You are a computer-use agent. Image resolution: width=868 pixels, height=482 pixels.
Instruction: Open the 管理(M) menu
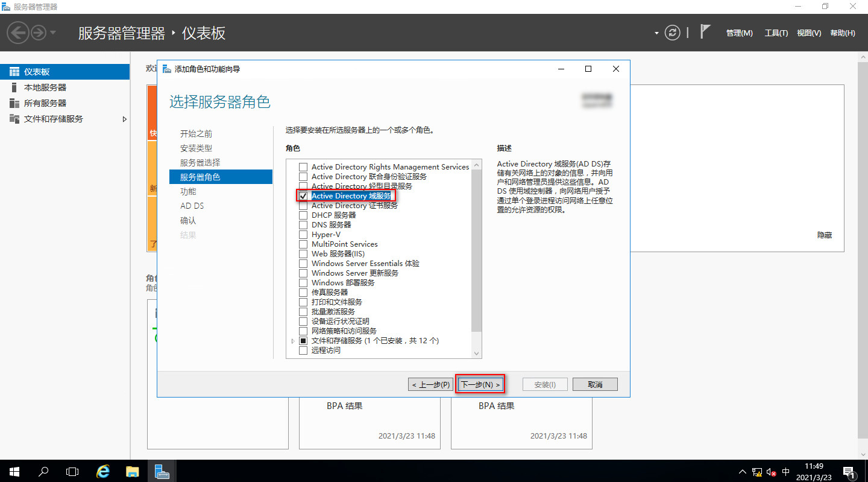point(739,33)
